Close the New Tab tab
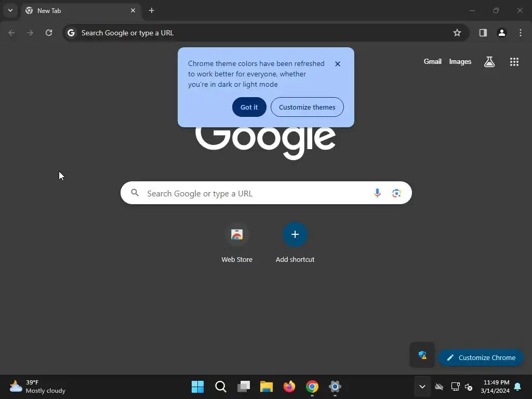Image resolution: width=532 pixels, height=399 pixels. coord(133,10)
